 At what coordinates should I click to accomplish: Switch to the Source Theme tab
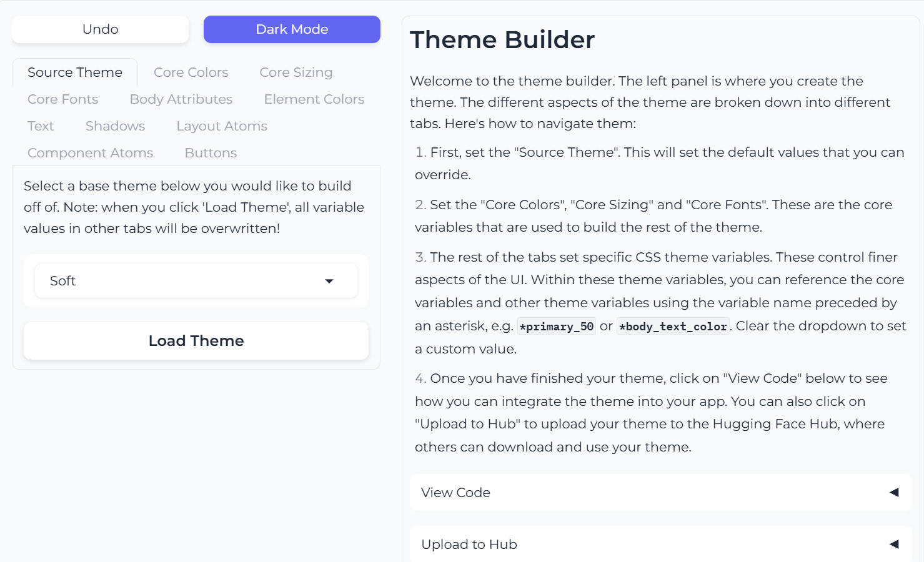(75, 72)
